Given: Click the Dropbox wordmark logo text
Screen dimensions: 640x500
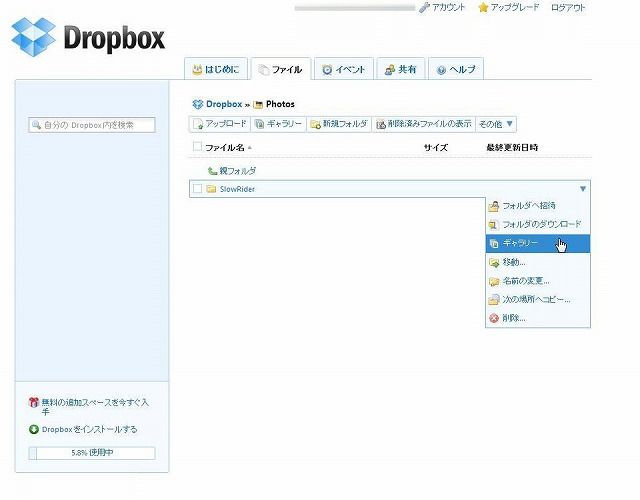Looking at the screenshot, I should click(x=114, y=38).
